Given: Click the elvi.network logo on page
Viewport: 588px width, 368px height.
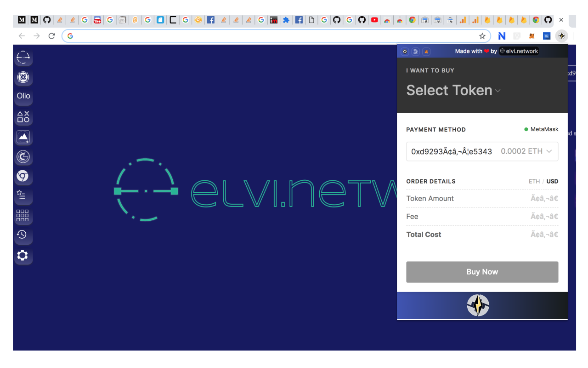Looking at the screenshot, I should pos(255,190).
